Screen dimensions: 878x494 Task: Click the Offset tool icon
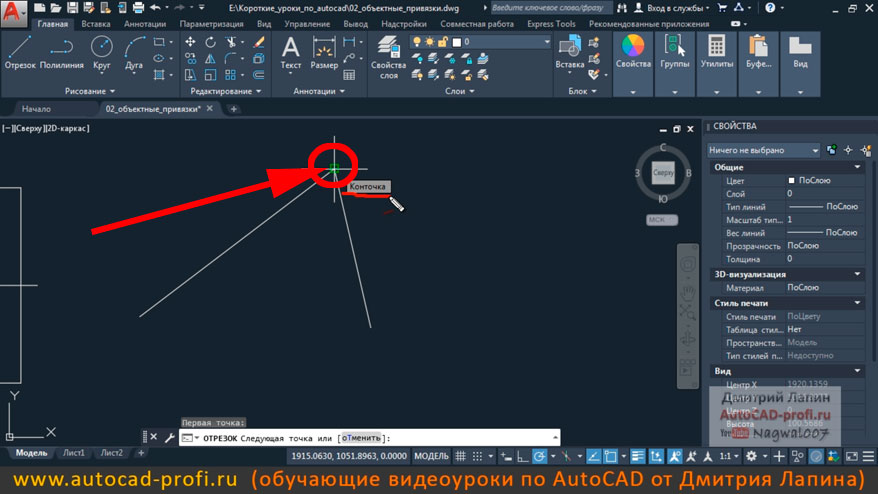[x=259, y=74]
